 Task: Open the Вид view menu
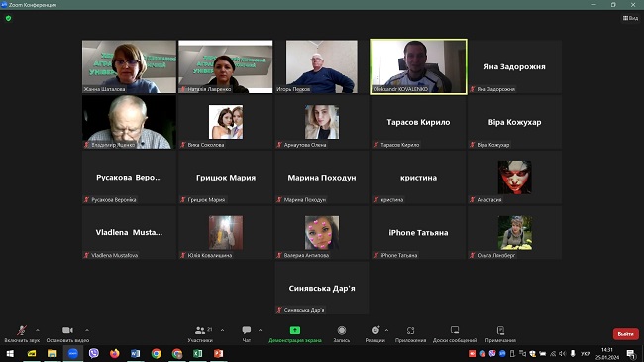point(630,18)
